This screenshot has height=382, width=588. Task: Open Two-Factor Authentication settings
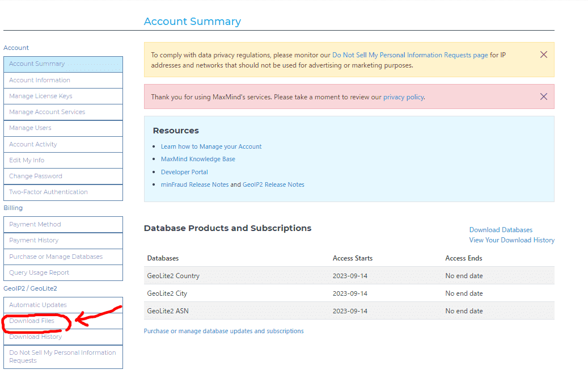click(63, 192)
